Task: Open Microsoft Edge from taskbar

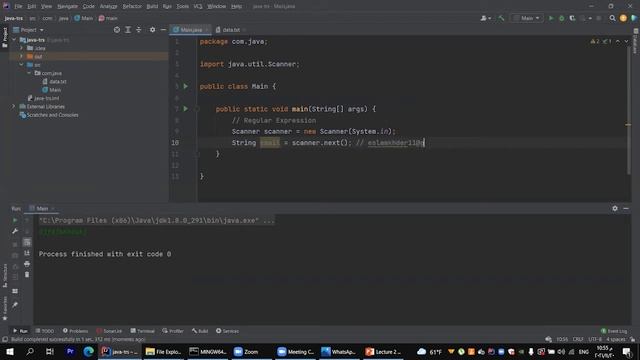Action: coord(89,351)
